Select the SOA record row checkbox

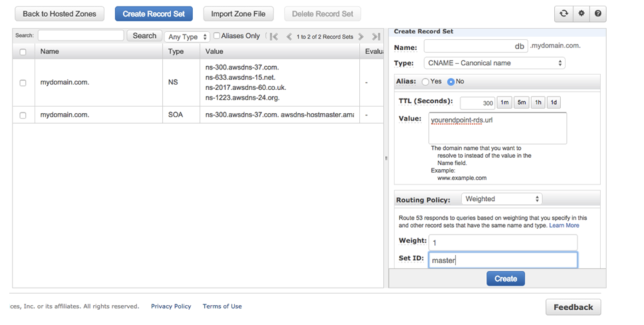[x=23, y=115]
